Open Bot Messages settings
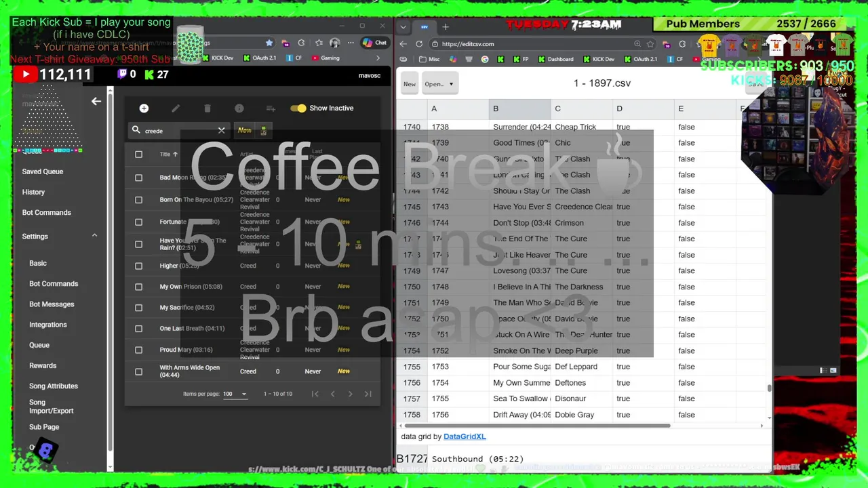Screen dimensions: 868x488 52,304
